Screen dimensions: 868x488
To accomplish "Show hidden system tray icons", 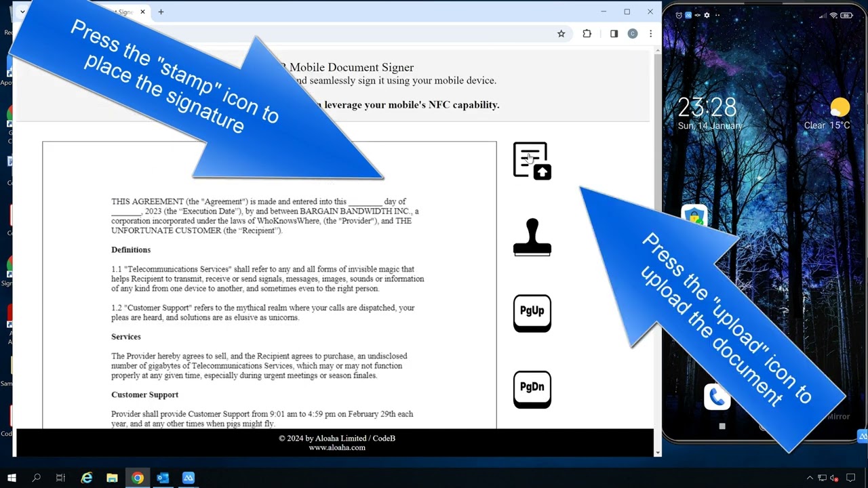I will [x=810, y=478].
